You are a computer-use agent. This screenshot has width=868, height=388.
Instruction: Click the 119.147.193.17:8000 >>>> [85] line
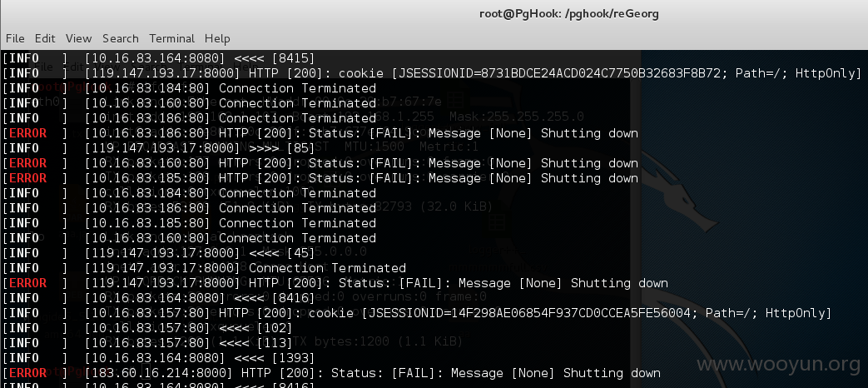point(158,148)
